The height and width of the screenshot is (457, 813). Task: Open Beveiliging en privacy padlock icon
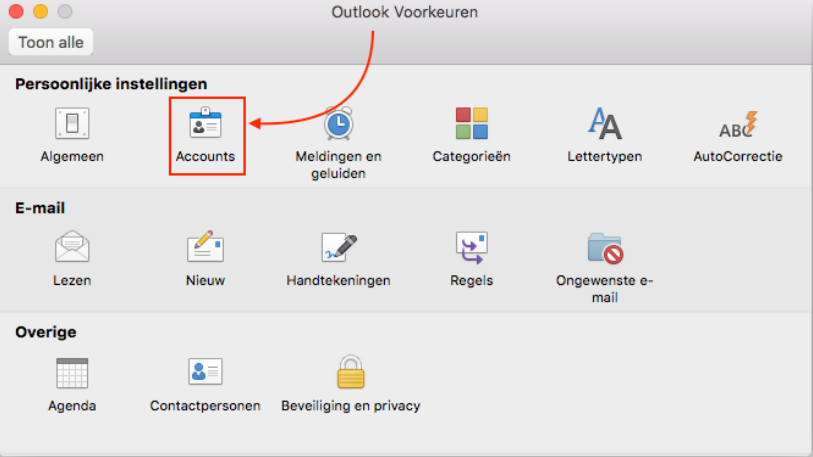click(350, 372)
